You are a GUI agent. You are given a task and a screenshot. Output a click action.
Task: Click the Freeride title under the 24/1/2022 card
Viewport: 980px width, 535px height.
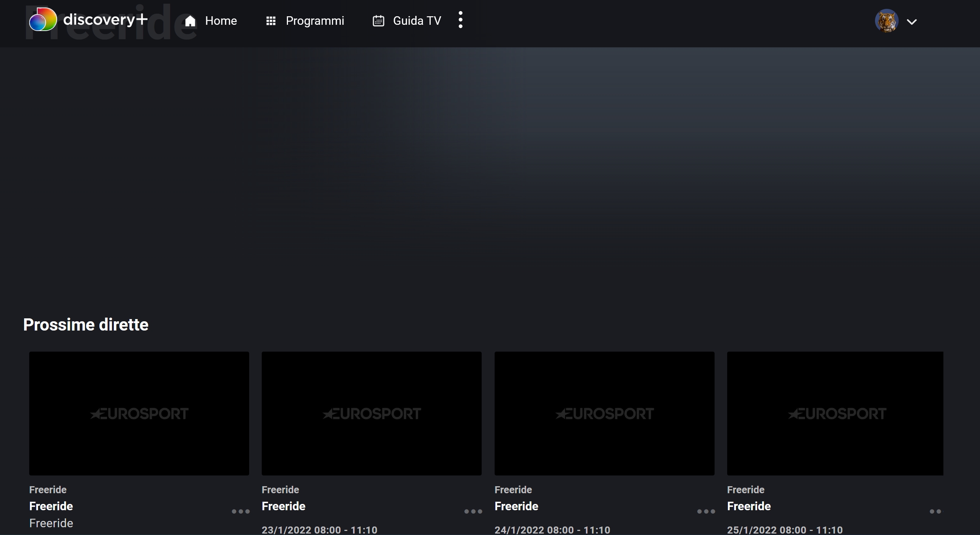516,506
